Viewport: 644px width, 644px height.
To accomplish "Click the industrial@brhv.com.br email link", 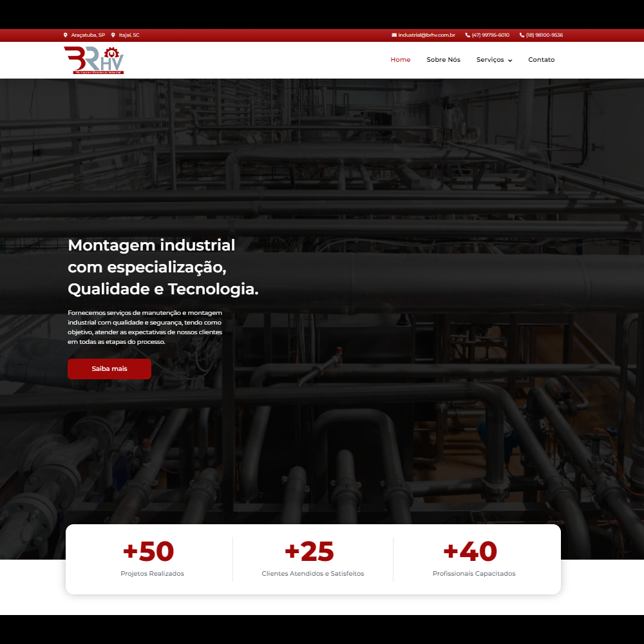I will [426, 35].
